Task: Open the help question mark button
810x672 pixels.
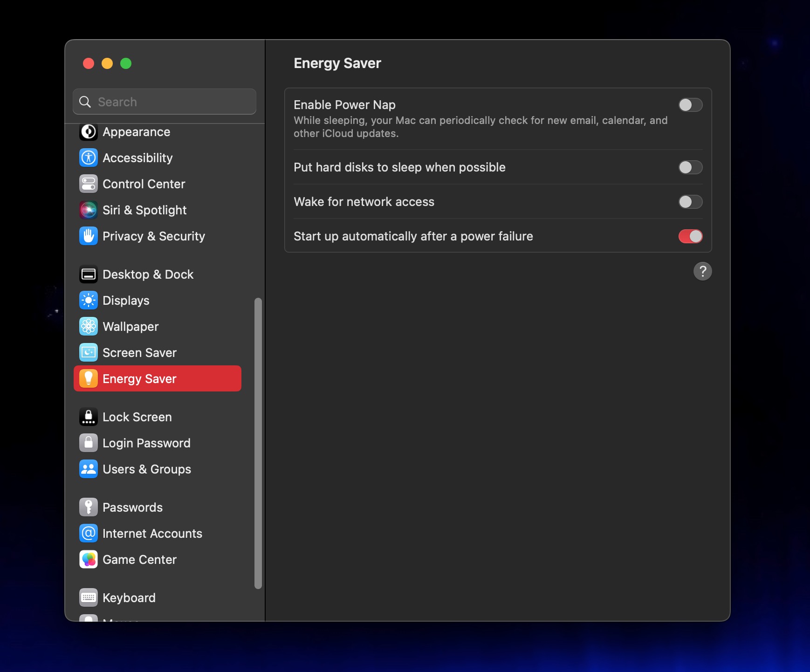Action: 702,271
